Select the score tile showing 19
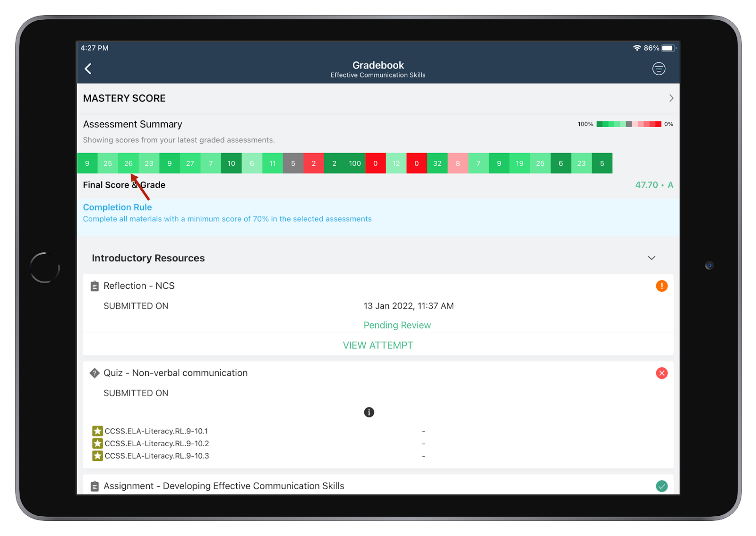756x536 pixels. 520,164
